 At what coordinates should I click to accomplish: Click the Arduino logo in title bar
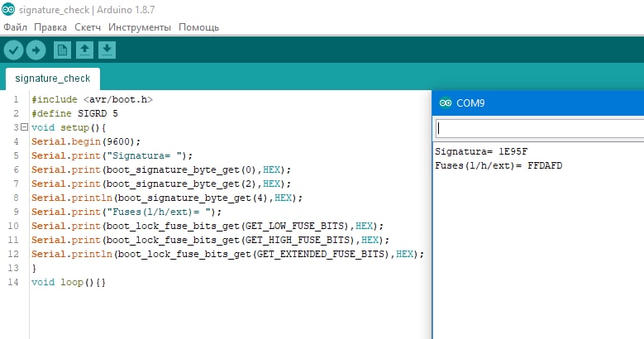coord(8,9)
